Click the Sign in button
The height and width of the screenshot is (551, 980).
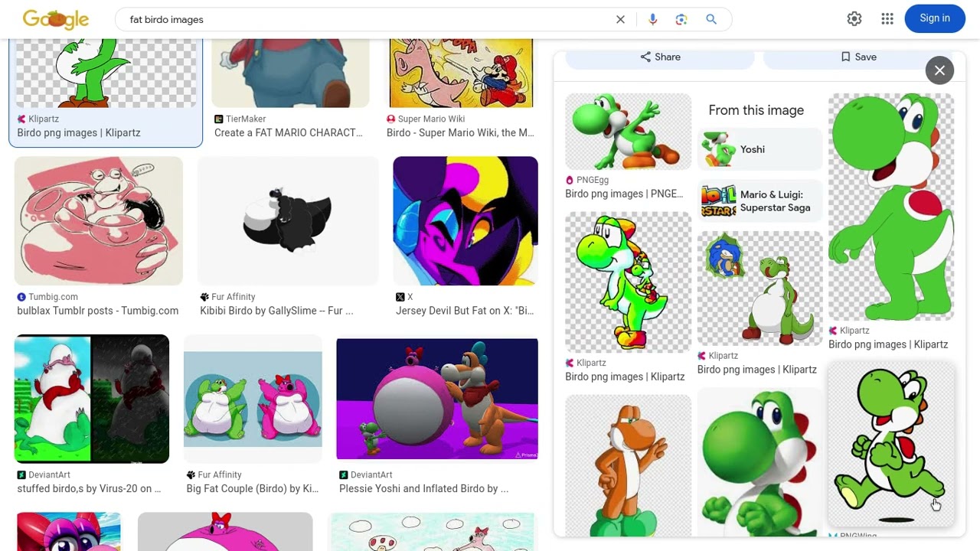click(x=935, y=18)
